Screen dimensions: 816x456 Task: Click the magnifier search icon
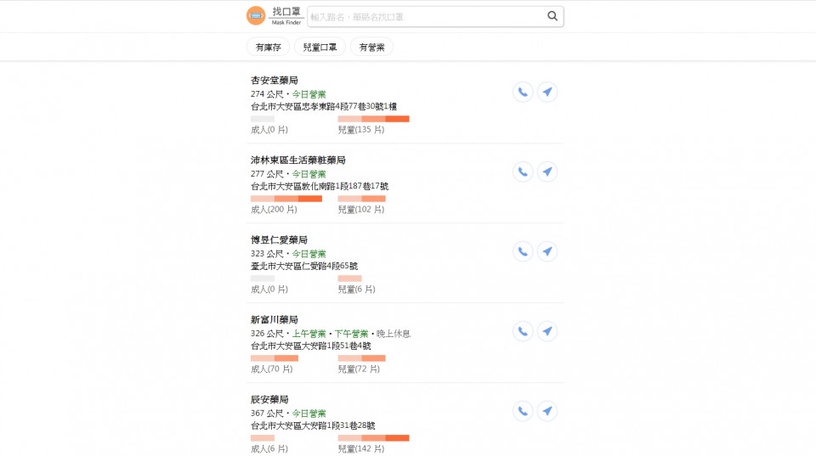click(552, 16)
